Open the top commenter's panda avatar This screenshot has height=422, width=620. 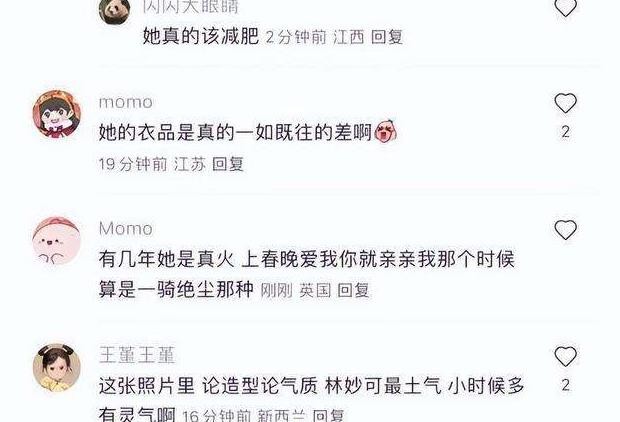115,11
